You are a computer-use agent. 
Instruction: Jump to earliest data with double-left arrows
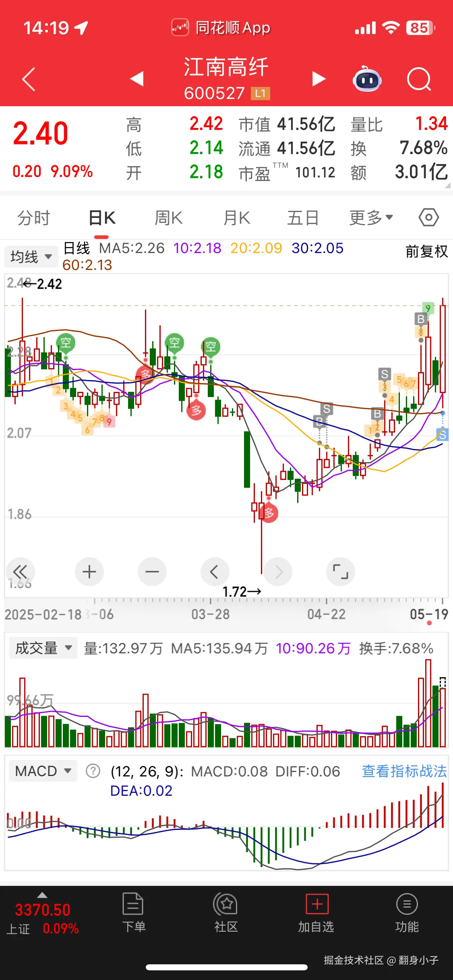point(21,572)
